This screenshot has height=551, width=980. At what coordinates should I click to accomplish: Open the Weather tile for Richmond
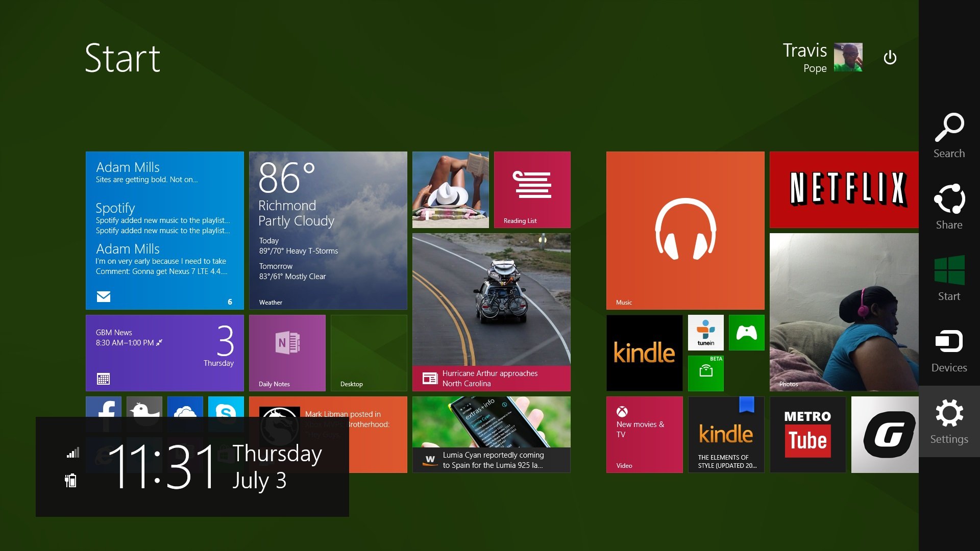point(328,231)
